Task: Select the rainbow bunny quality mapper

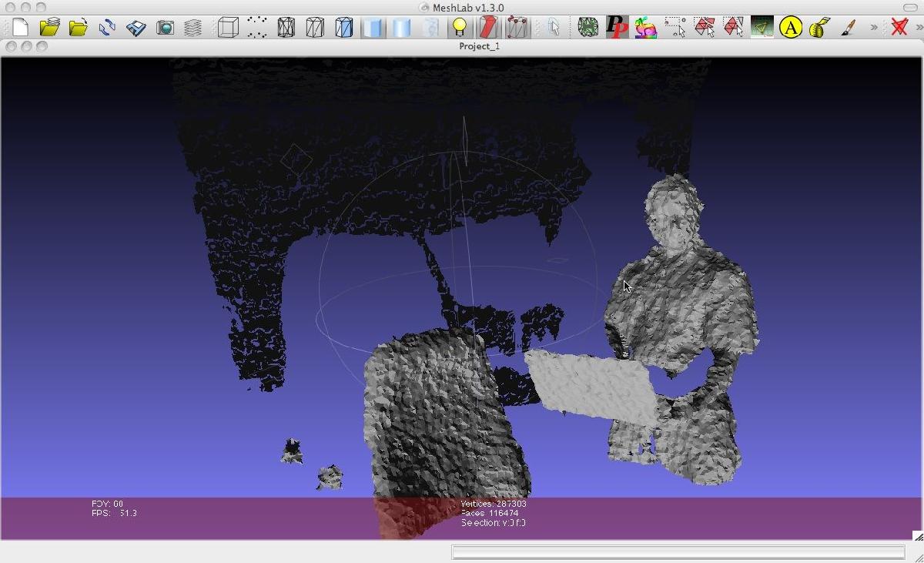Action: pyautogui.click(x=646, y=28)
